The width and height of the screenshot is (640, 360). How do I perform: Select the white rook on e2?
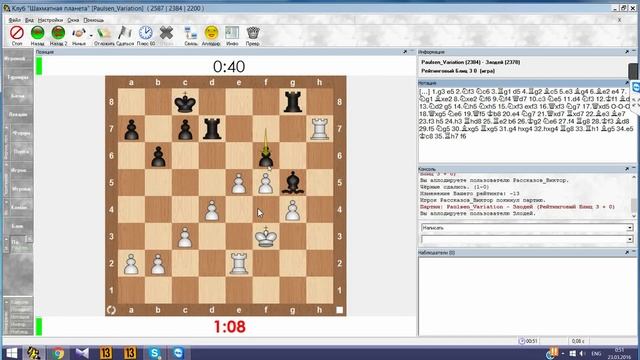pos(239,264)
